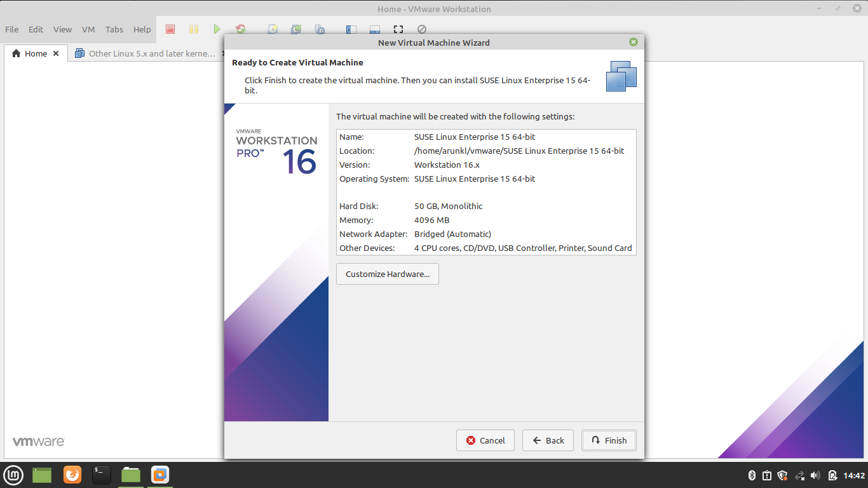Open the Bluetooth tray icon
Viewport: 868px width, 488px height.
(x=751, y=475)
